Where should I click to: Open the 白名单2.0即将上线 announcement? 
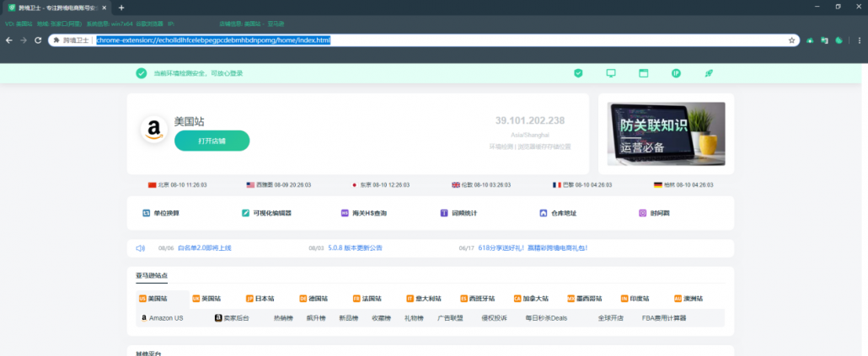point(204,248)
